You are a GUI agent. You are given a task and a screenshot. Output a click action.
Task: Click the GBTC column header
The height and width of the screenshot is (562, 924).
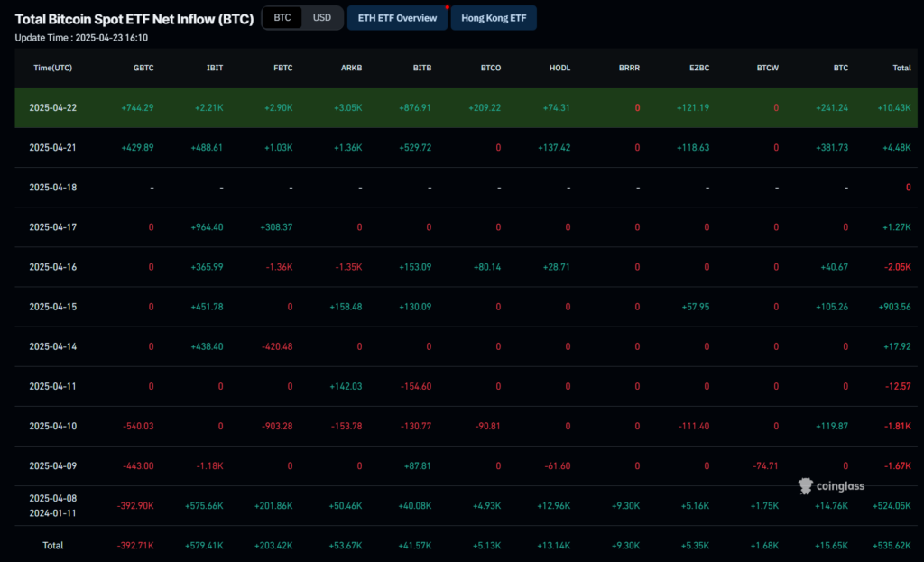click(x=143, y=68)
